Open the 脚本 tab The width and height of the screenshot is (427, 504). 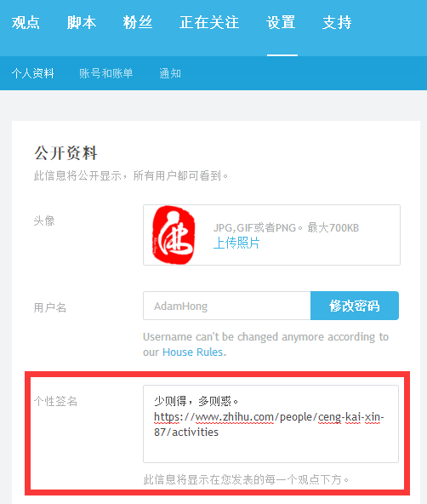pos(82,22)
